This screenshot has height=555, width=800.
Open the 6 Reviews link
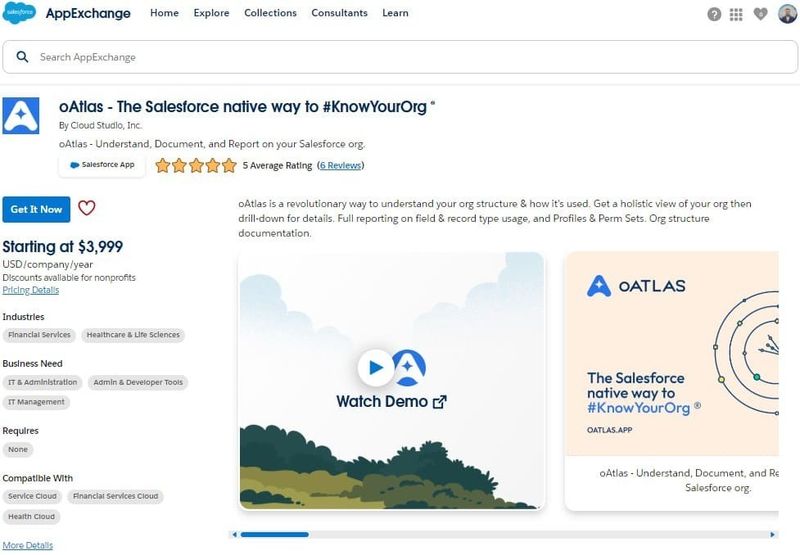(341, 165)
